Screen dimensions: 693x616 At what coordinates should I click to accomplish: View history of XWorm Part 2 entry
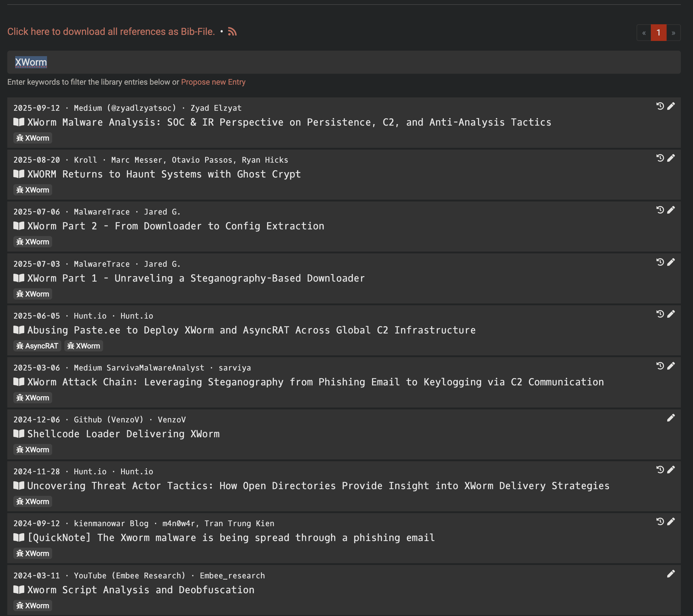[660, 210]
